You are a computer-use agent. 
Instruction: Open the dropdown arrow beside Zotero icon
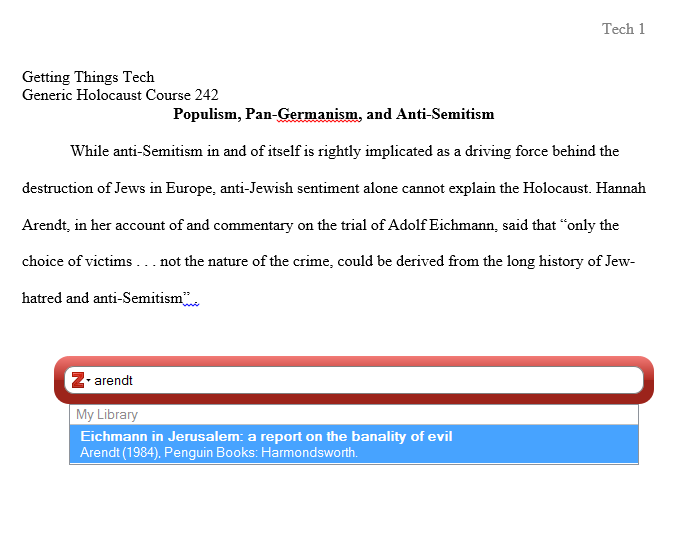click(89, 381)
